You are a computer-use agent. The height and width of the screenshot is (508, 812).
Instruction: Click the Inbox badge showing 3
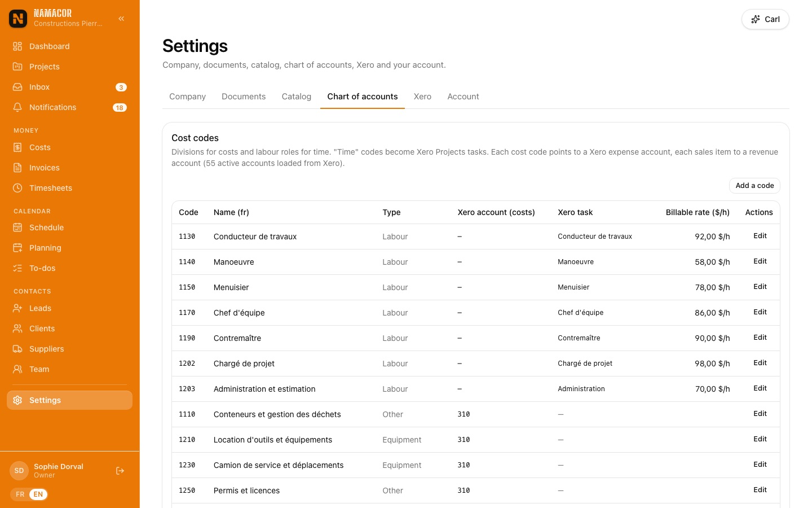[121, 87]
